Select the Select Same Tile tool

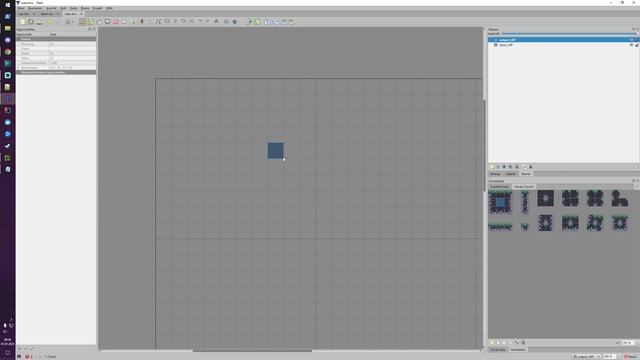(x=142, y=22)
